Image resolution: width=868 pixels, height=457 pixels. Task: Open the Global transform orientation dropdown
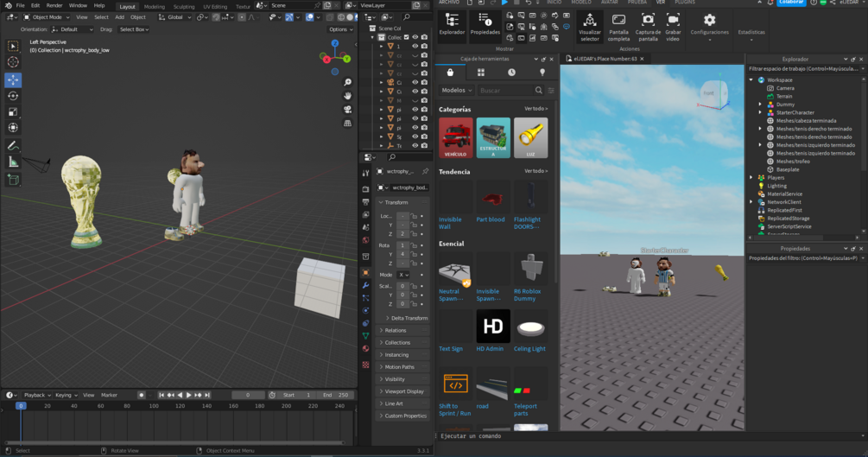(x=176, y=17)
